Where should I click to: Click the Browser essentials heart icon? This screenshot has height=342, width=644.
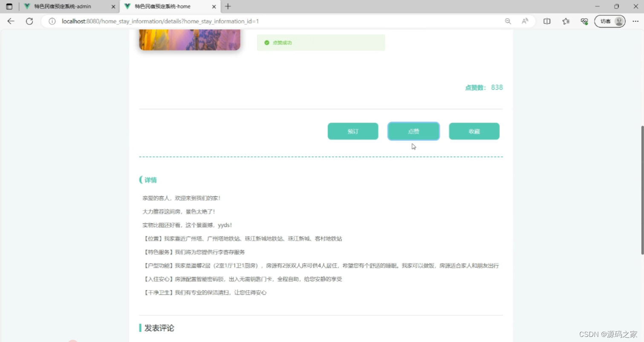(584, 21)
